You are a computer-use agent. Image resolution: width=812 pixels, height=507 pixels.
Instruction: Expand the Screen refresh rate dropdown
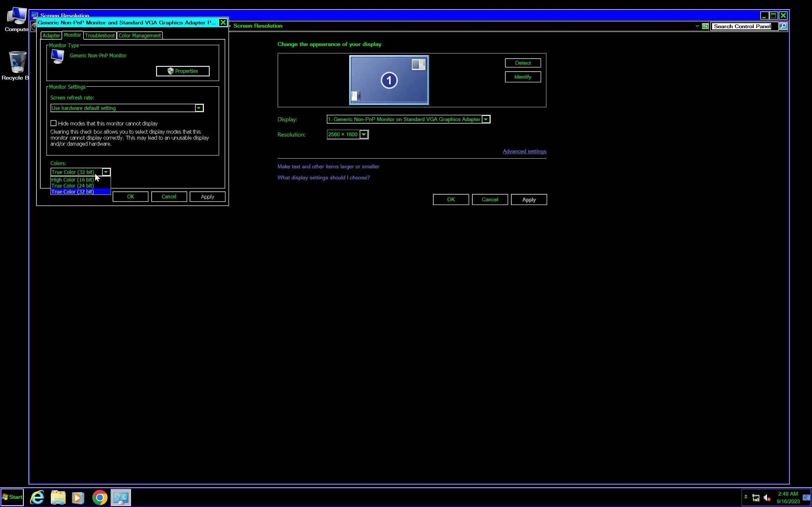(199, 108)
